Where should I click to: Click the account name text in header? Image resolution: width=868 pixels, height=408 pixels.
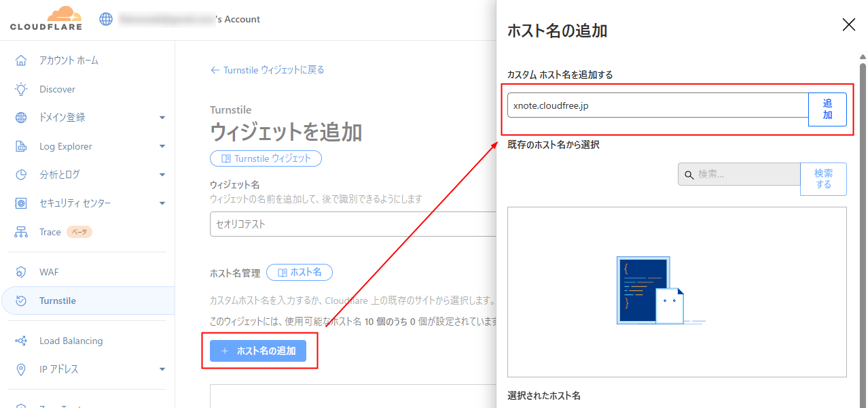(x=189, y=19)
